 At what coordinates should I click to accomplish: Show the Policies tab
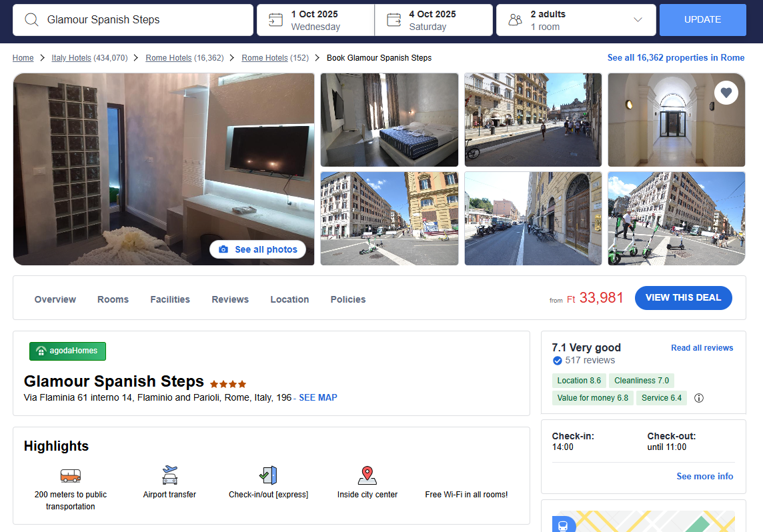pos(348,299)
